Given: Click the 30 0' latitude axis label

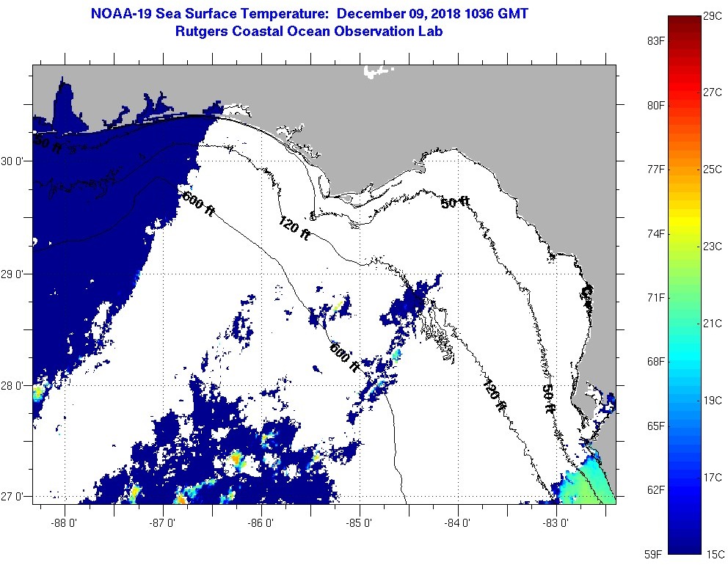Looking at the screenshot, I should tap(12, 161).
